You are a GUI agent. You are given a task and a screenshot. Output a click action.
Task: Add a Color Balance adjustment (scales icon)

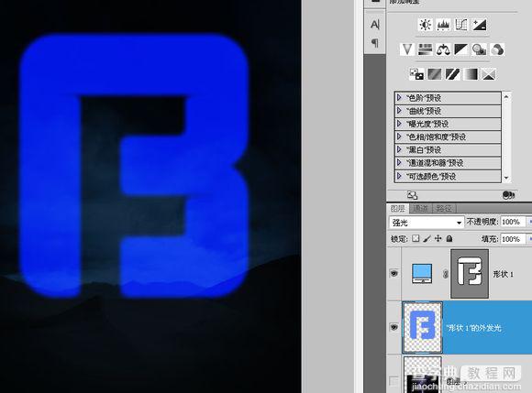pyautogui.click(x=443, y=49)
